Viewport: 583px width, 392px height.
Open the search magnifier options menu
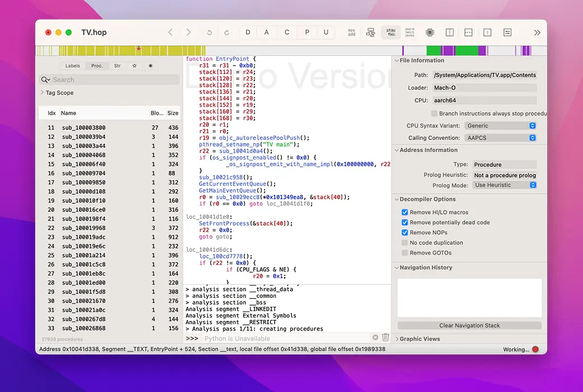click(x=46, y=80)
